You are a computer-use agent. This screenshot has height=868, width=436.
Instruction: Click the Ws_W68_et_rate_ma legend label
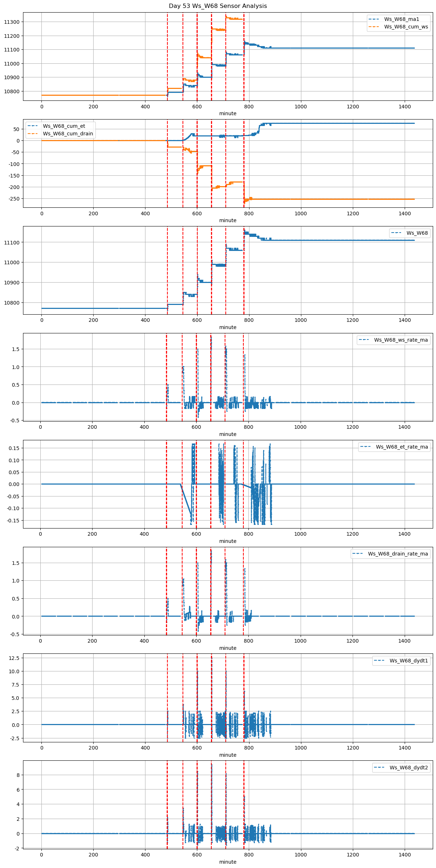click(402, 447)
